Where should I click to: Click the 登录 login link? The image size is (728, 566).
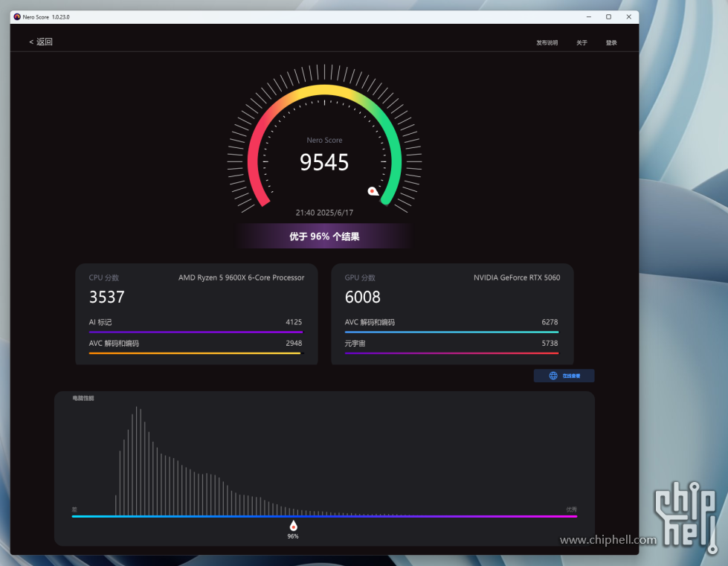click(611, 42)
